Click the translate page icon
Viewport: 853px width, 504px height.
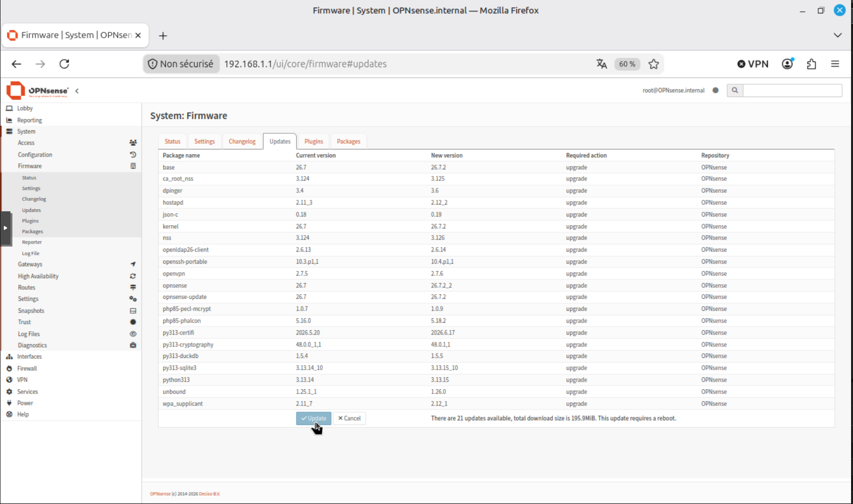602,64
